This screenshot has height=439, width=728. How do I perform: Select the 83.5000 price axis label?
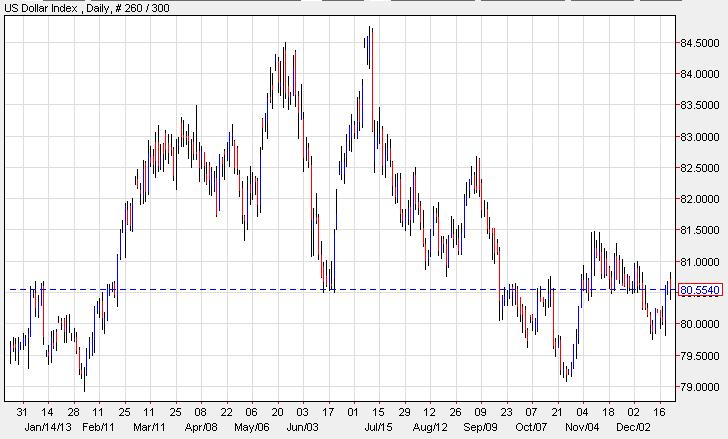(x=700, y=105)
